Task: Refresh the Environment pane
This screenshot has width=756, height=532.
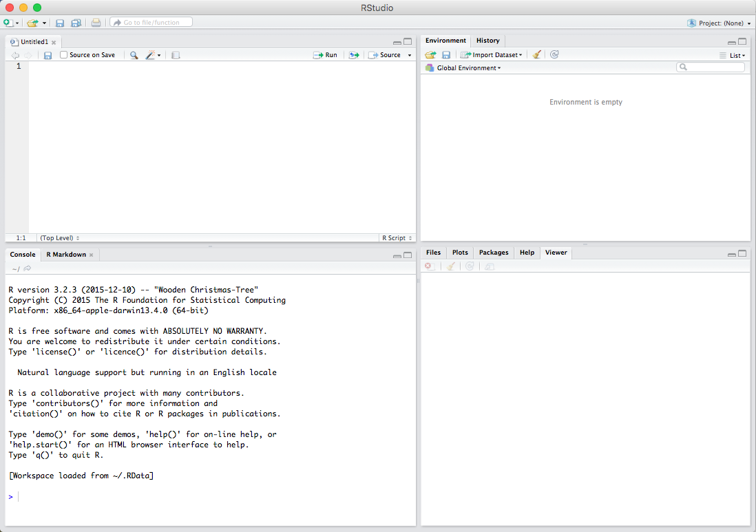Action: (554, 55)
